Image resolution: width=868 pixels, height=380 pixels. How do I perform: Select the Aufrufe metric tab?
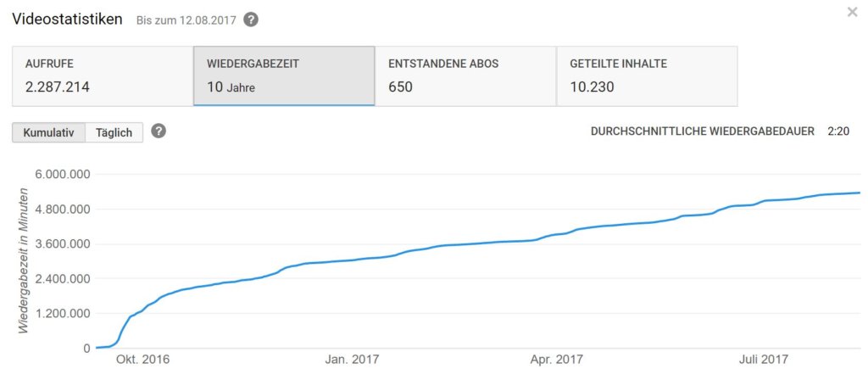click(x=102, y=75)
